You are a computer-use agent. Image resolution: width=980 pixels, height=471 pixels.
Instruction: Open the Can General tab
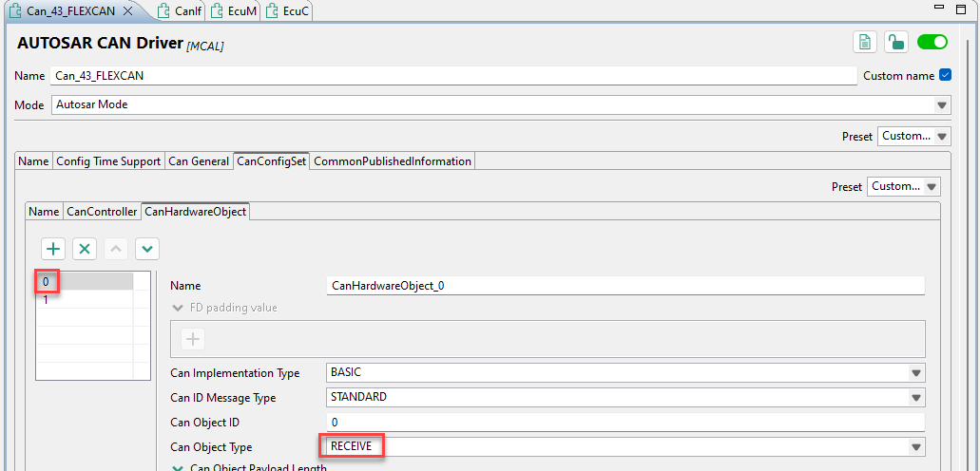pyautogui.click(x=198, y=161)
